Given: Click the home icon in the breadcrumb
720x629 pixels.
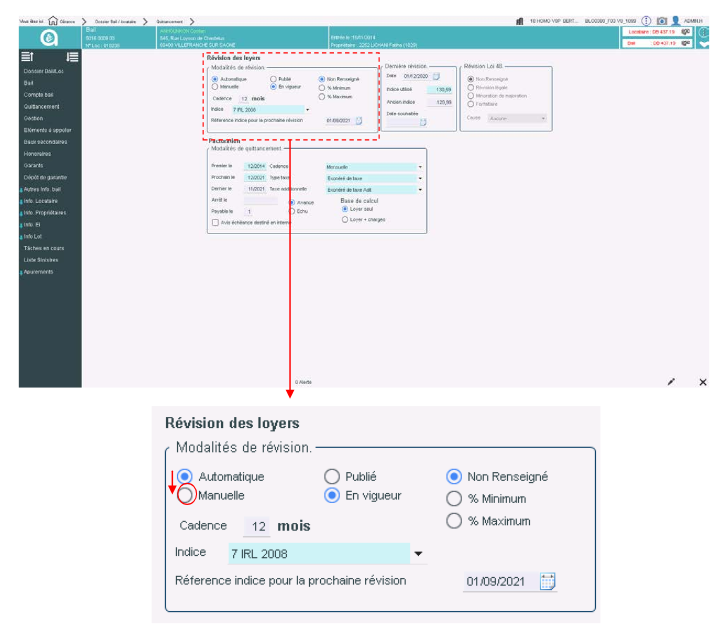Looking at the screenshot, I should coord(53,20).
